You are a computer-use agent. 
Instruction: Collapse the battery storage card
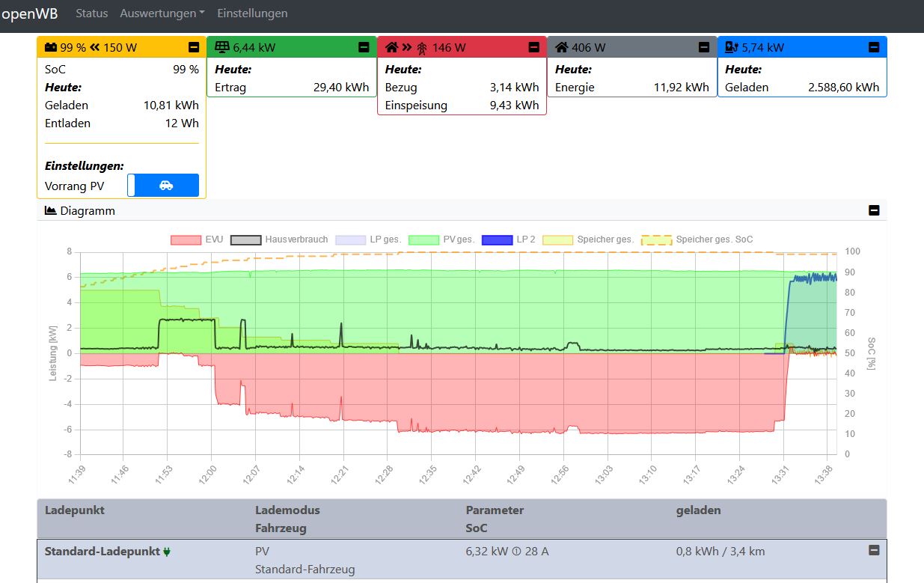click(194, 47)
